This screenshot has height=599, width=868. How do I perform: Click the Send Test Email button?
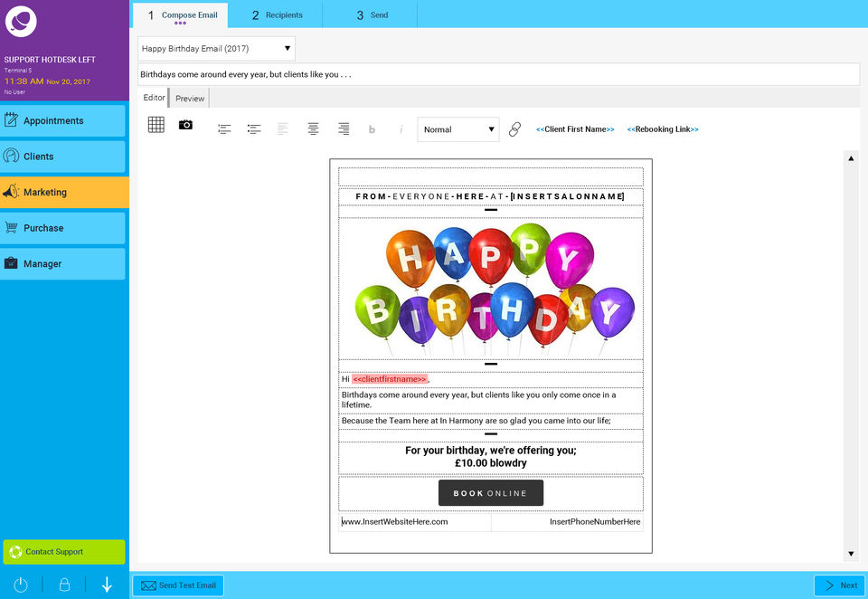tap(178, 585)
